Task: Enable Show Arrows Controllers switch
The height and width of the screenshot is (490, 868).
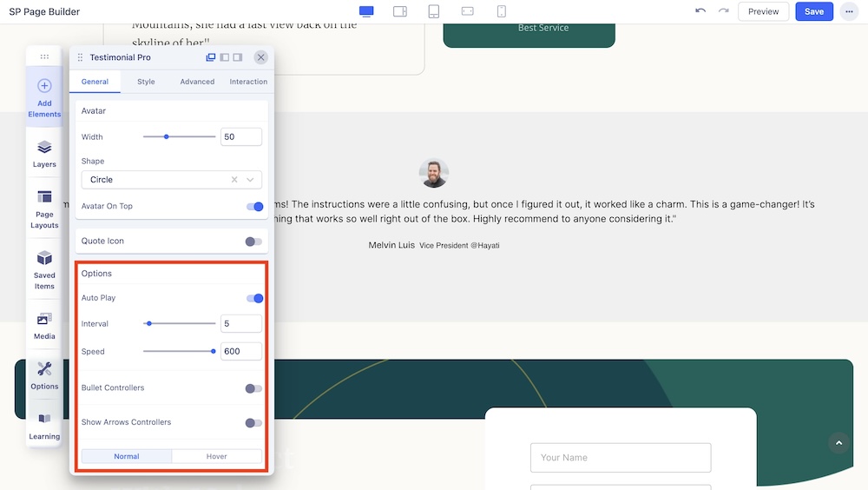Action: [253, 423]
